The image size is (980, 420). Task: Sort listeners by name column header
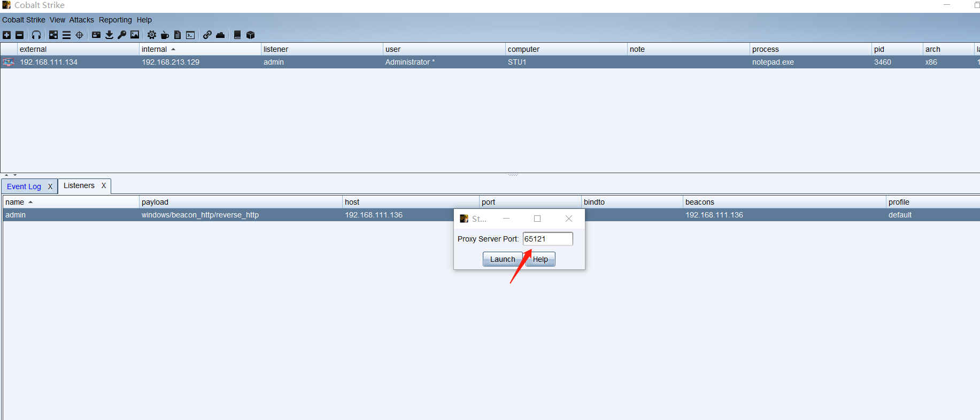click(71, 202)
